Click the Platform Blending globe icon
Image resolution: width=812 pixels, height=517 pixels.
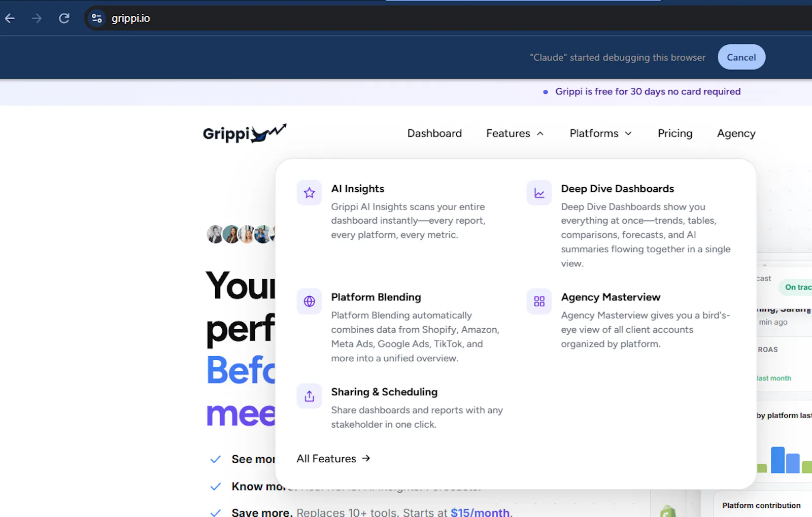point(309,301)
